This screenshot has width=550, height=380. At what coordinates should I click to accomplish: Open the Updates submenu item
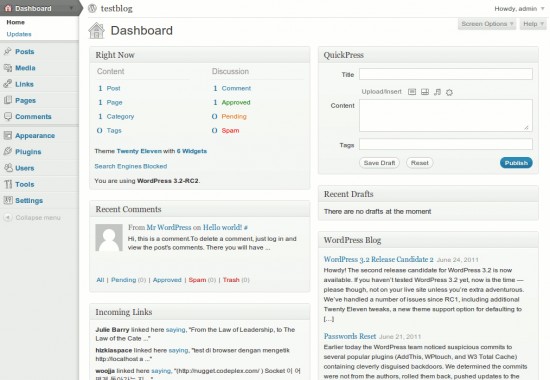tap(19, 34)
